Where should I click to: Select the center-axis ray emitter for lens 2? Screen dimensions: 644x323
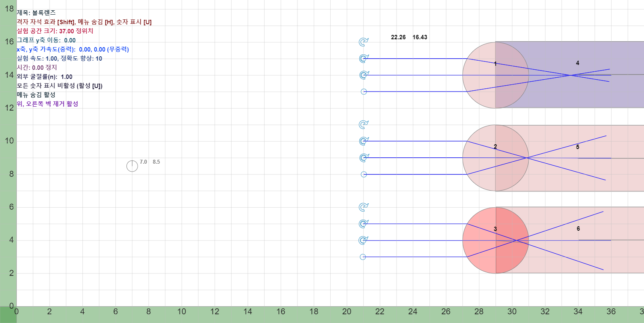(x=363, y=158)
